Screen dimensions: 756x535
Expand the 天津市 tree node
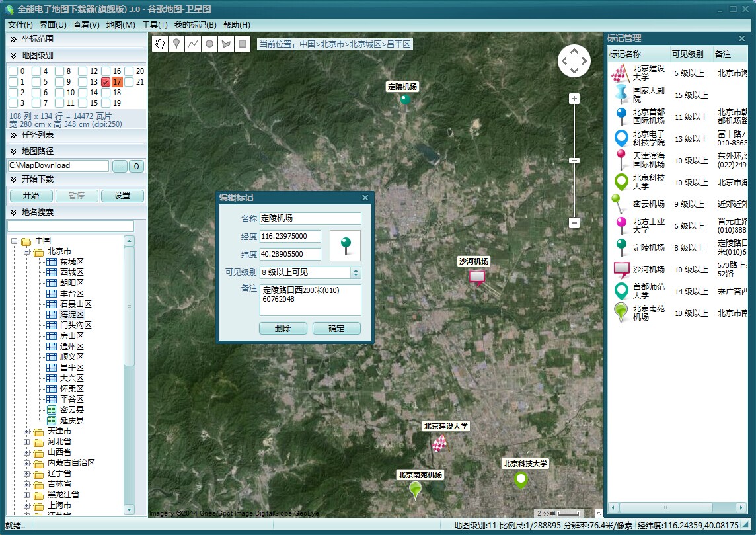coord(27,431)
